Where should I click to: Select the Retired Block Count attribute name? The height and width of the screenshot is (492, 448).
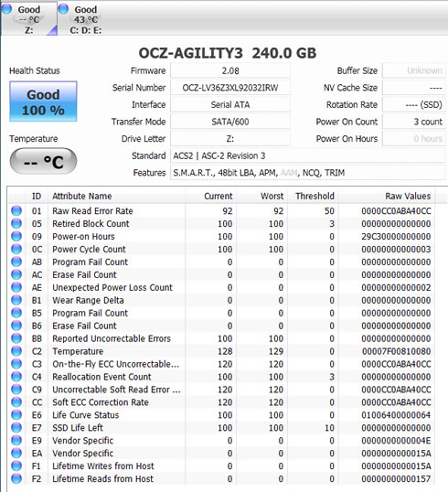91,224
